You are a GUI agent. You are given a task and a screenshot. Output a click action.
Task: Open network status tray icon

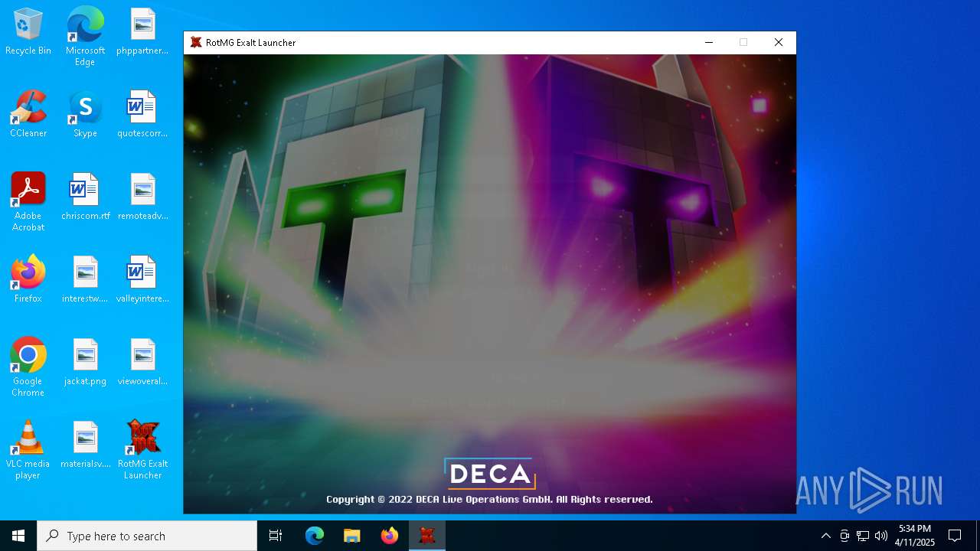click(x=863, y=536)
